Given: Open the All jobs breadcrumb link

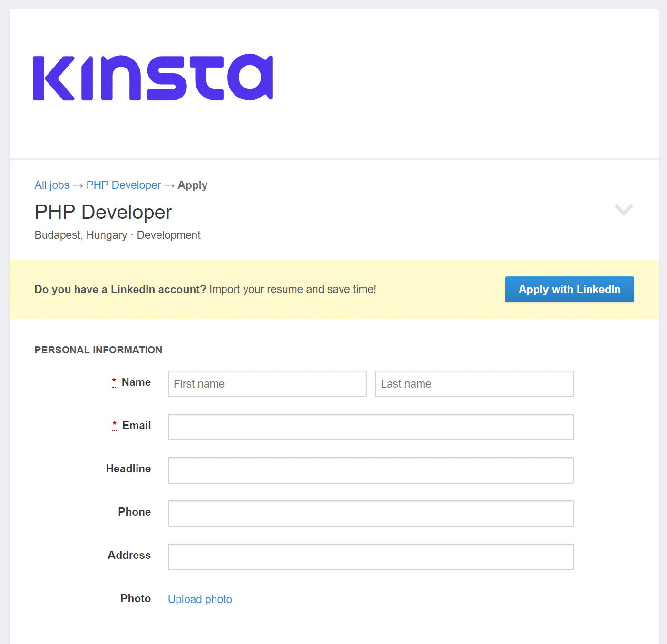Looking at the screenshot, I should coord(51,185).
